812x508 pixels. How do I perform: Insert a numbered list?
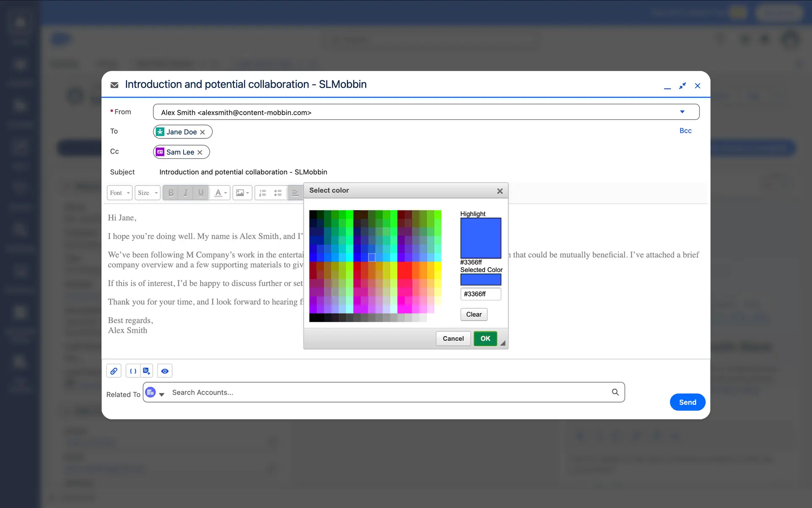click(x=263, y=193)
